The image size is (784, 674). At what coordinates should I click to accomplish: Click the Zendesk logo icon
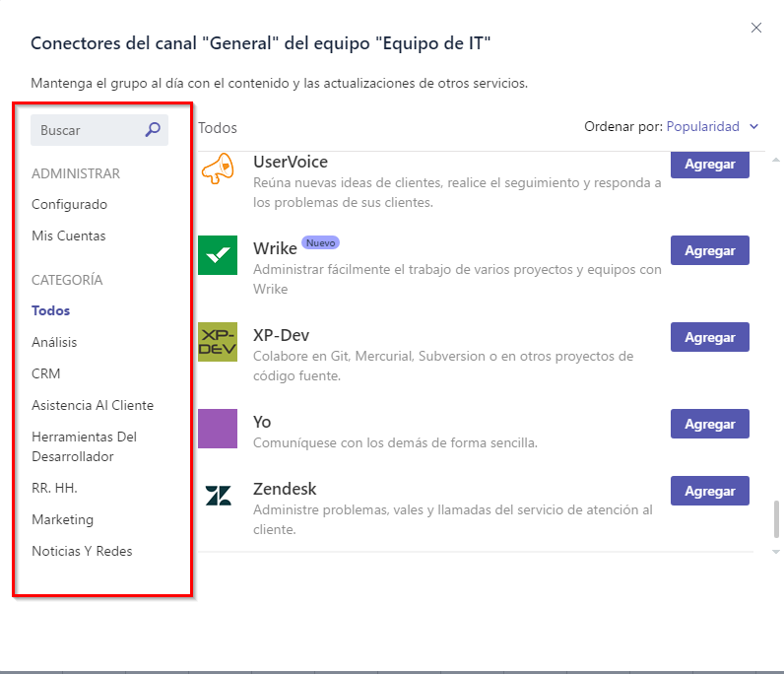218,496
